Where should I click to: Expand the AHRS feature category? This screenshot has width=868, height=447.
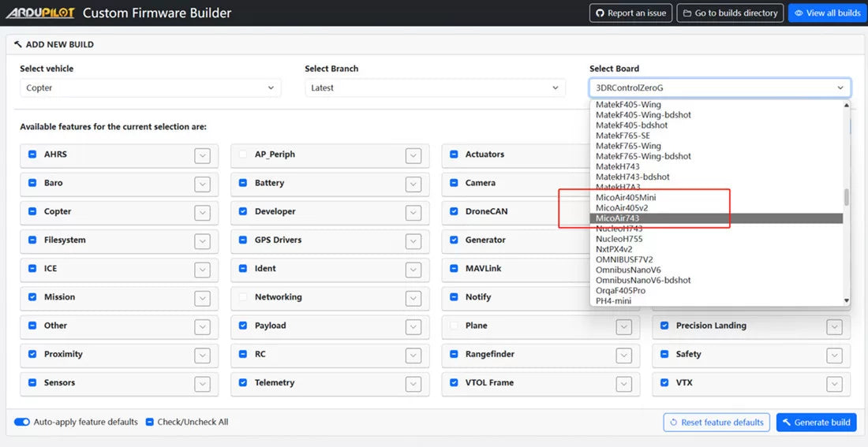(203, 155)
